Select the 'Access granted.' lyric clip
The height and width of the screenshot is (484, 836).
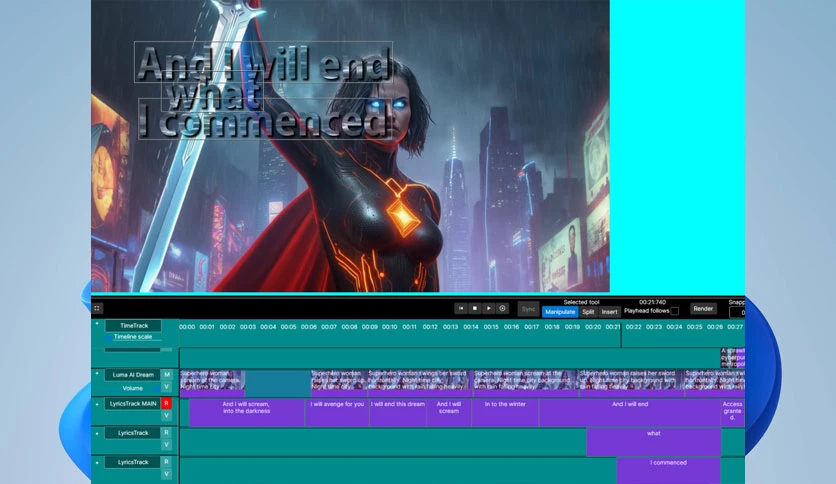coord(733,413)
